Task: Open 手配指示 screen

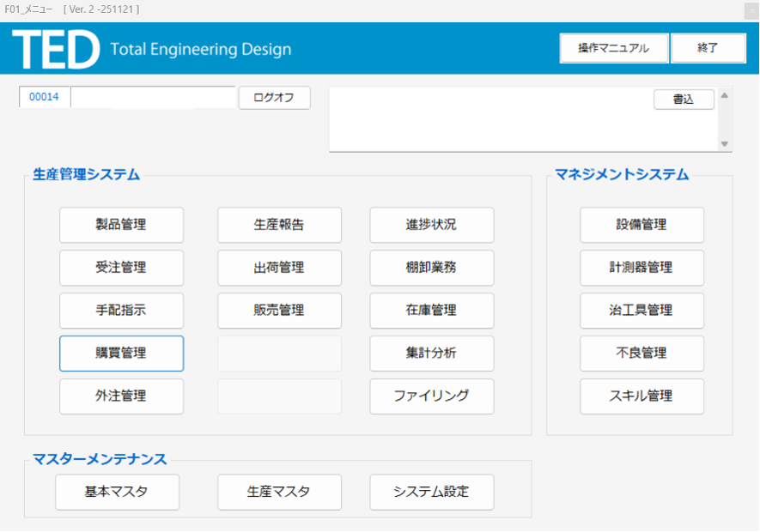Action: click(121, 311)
